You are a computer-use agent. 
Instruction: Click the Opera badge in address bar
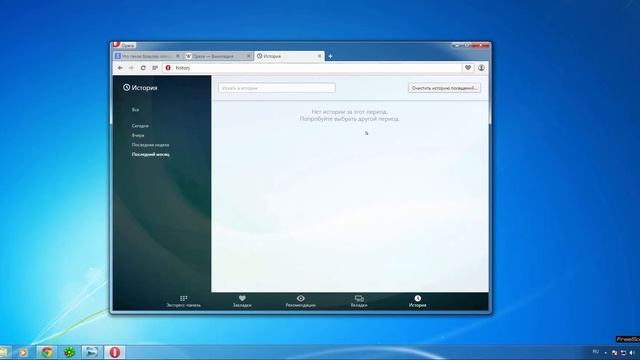[x=168, y=68]
